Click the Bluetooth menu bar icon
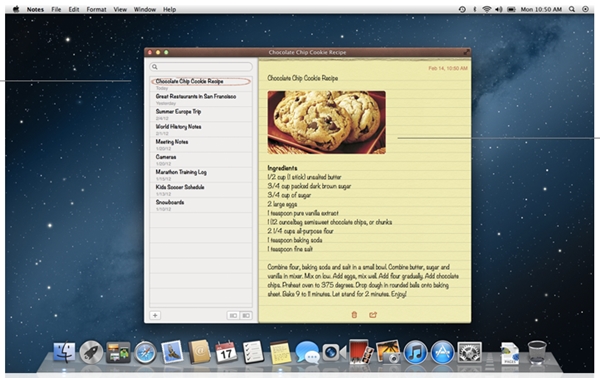The width and height of the screenshot is (600, 378). (x=474, y=9)
